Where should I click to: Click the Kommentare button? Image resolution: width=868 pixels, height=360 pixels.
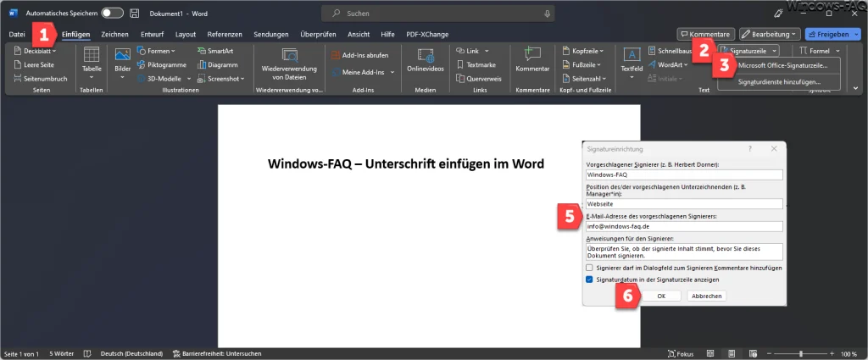click(x=706, y=34)
